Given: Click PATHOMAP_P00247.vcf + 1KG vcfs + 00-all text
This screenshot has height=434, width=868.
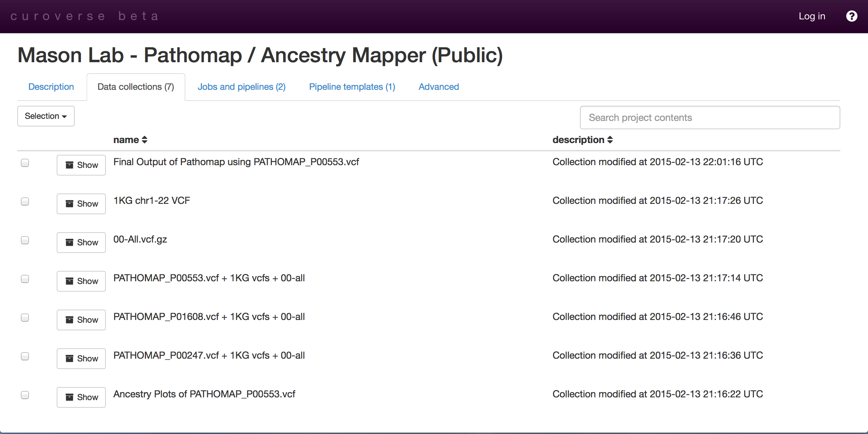Looking at the screenshot, I should (209, 355).
